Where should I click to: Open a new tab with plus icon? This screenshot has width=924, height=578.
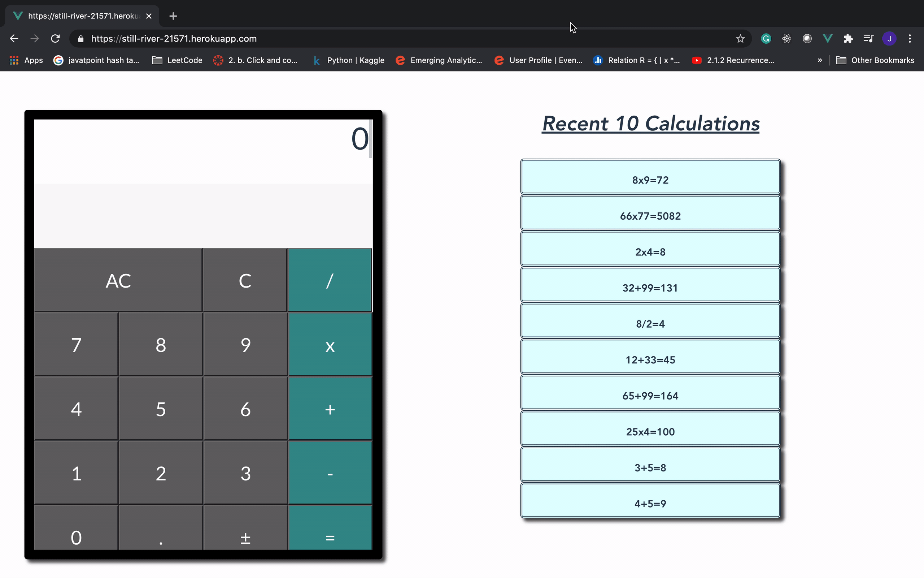pos(173,16)
